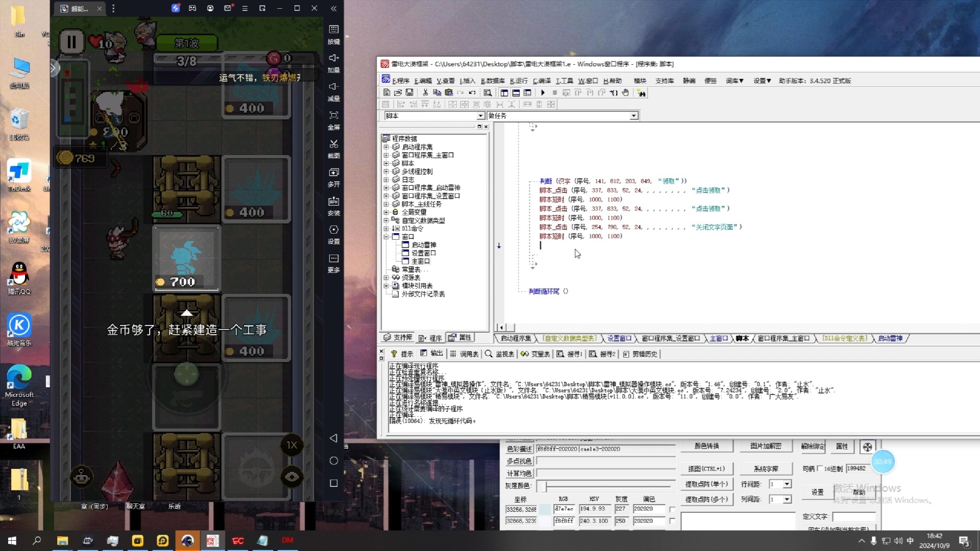Click the Paste clipboard icon

pos(449,92)
